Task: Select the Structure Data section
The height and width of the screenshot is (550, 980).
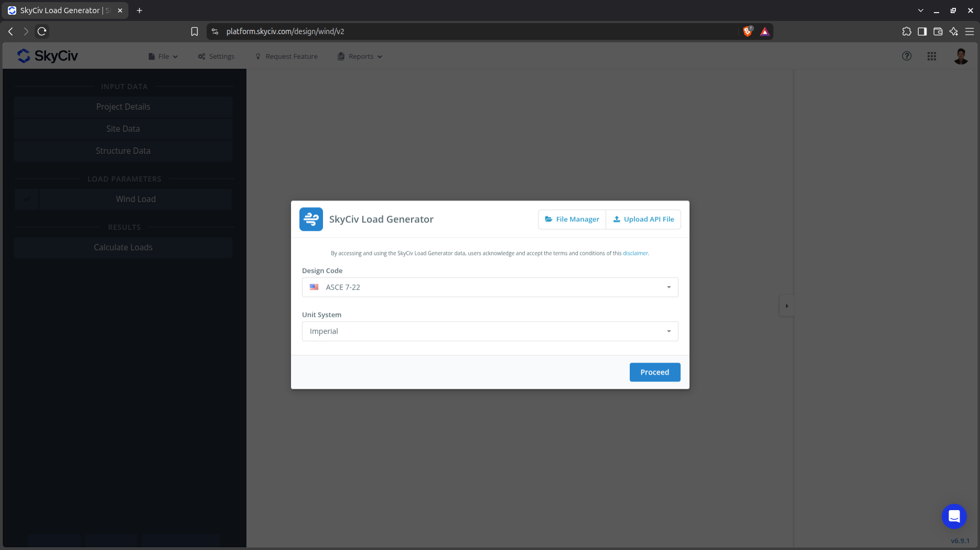Action: pyautogui.click(x=123, y=151)
